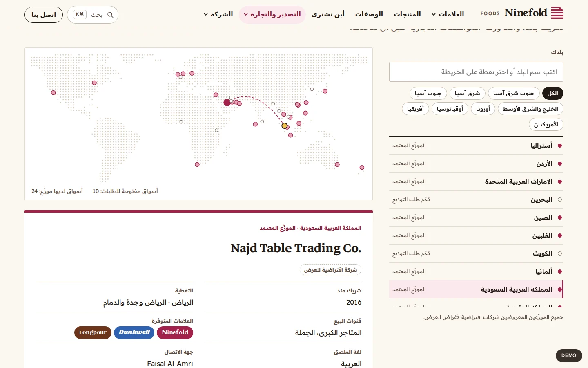Select the yellow highlighted map marker
Image resolution: width=588 pixels, height=368 pixels.
(x=285, y=126)
